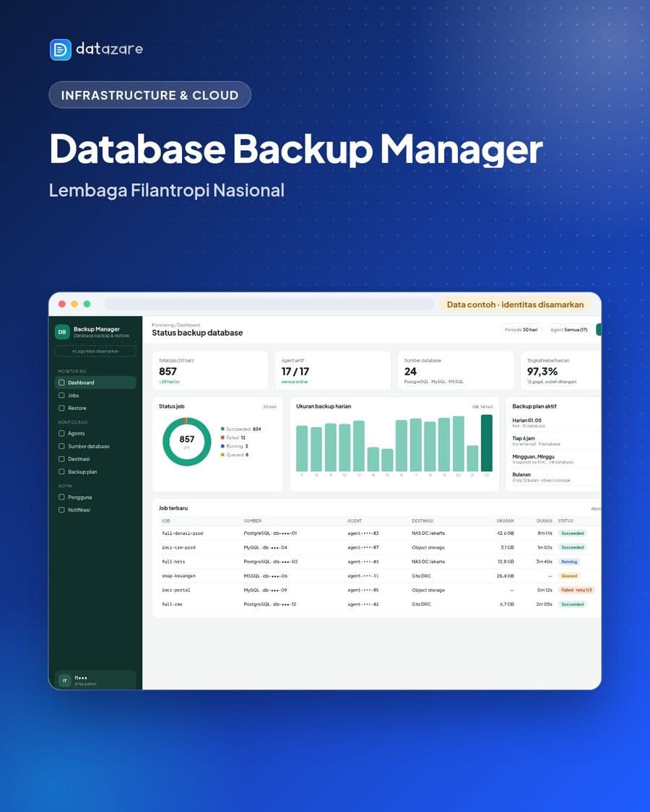Click the UKURAN column header
The width and height of the screenshot is (650, 812).
505,520
